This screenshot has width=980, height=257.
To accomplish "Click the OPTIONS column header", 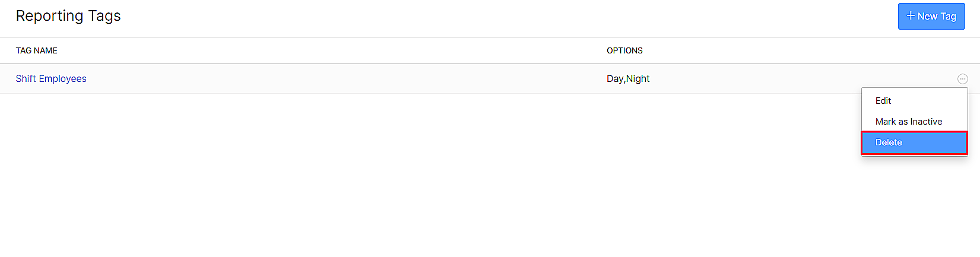I will point(624,50).
